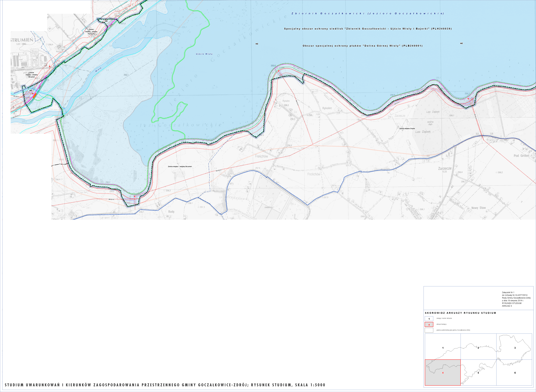
Task: Click the 'osadniki' map label
Action: coord(269,207)
